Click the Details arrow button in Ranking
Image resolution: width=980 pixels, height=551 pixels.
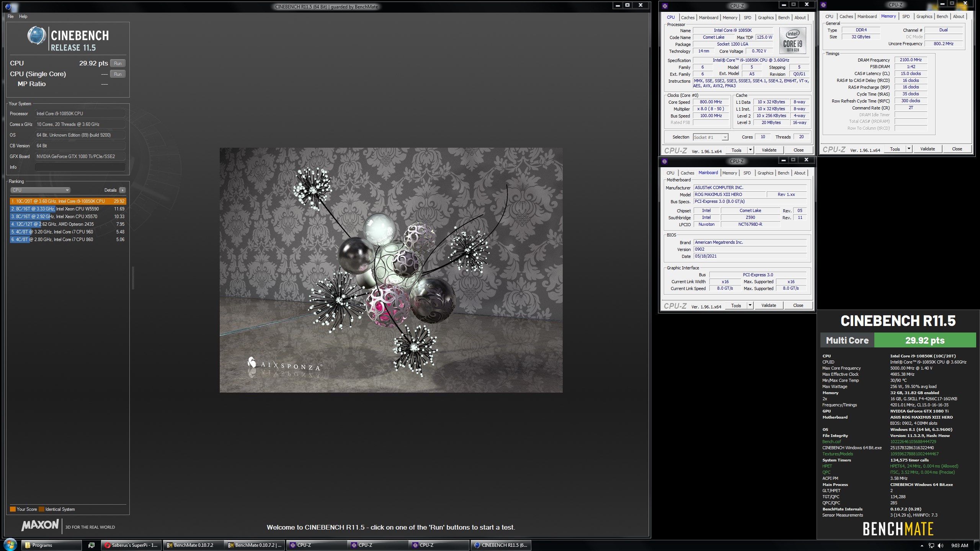(x=122, y=190)
